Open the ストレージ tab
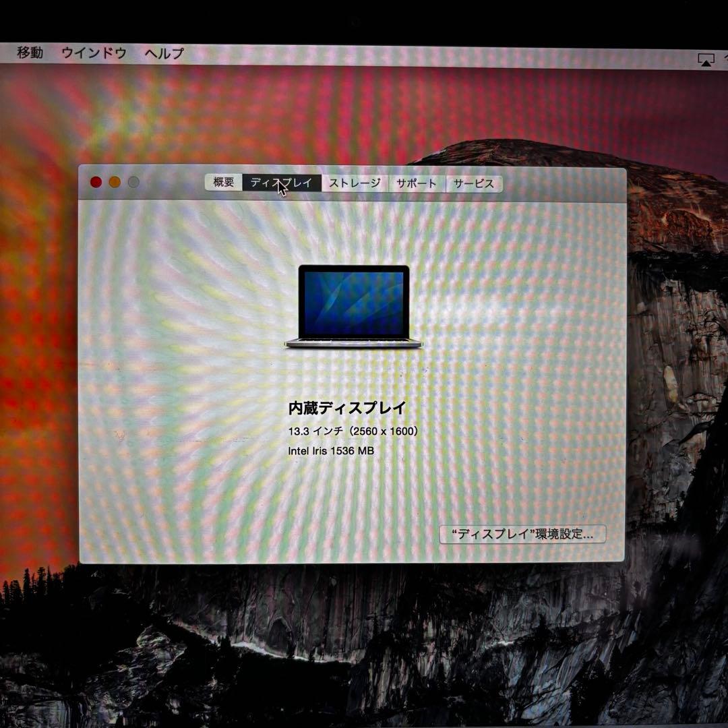 point(355,182)
